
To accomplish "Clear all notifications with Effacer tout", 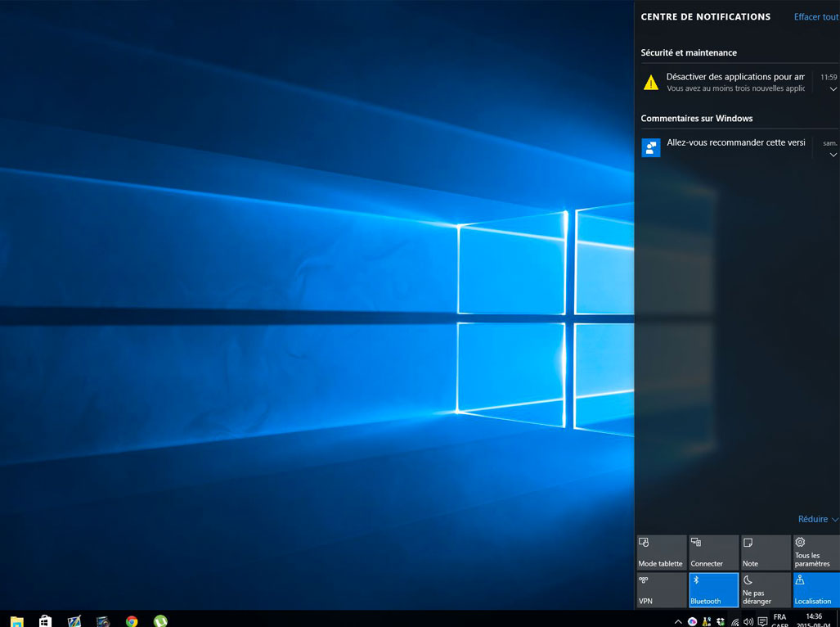I will click(x=816, y=16).
